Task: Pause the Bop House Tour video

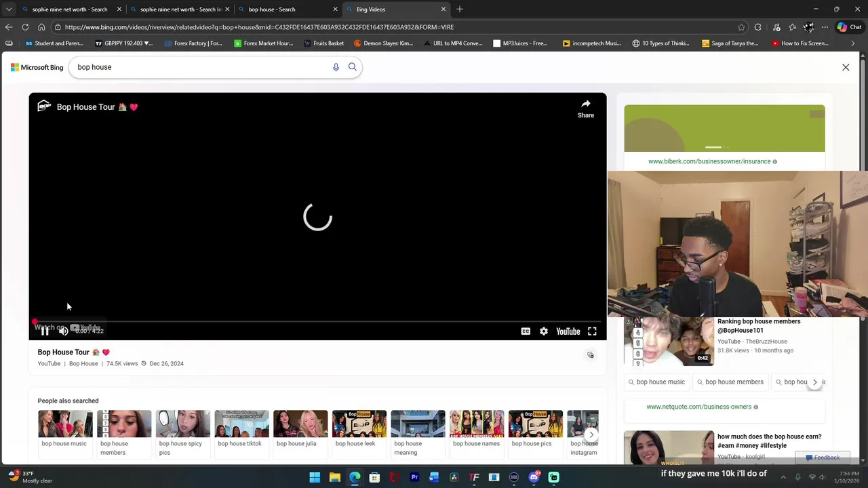Action: [x=45, y=331]
